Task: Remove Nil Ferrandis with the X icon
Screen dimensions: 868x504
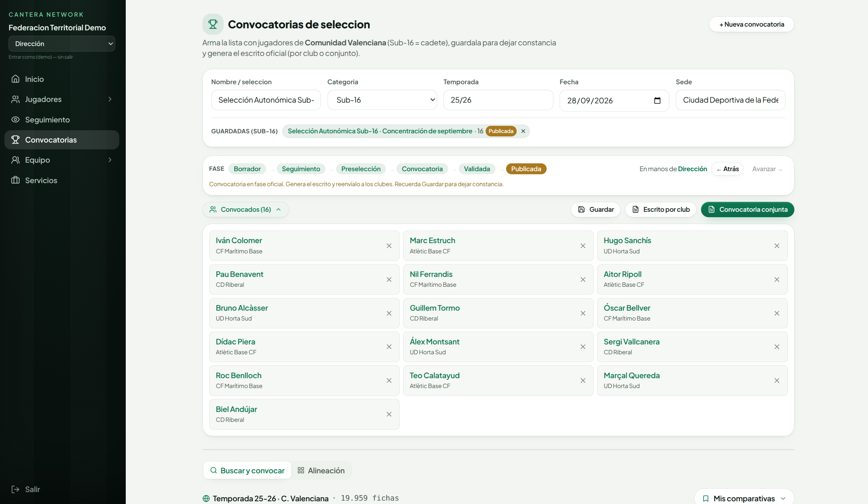Action: 583,280
